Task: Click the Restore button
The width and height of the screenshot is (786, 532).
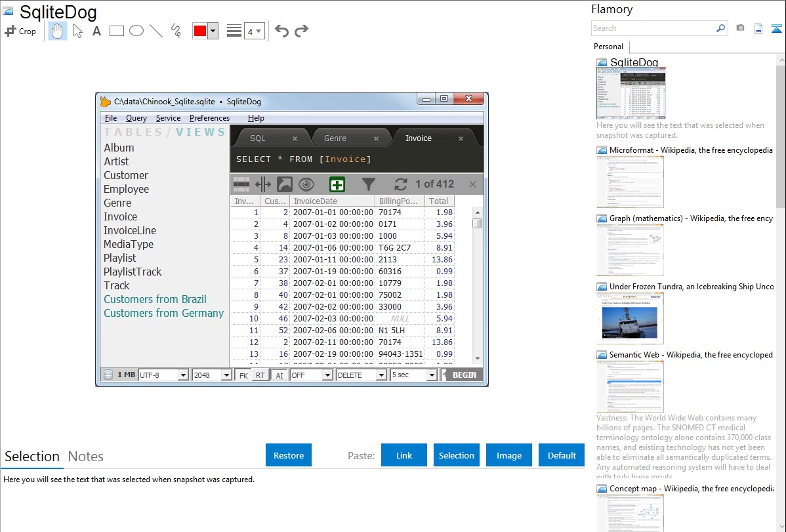Action: (x=289, y=455)
